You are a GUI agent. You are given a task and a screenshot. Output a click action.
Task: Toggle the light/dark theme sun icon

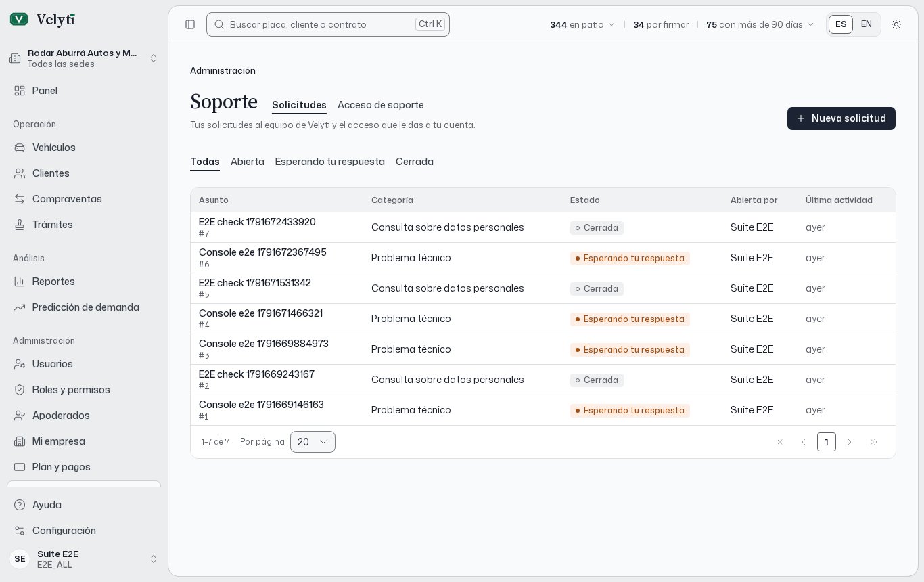896,24
